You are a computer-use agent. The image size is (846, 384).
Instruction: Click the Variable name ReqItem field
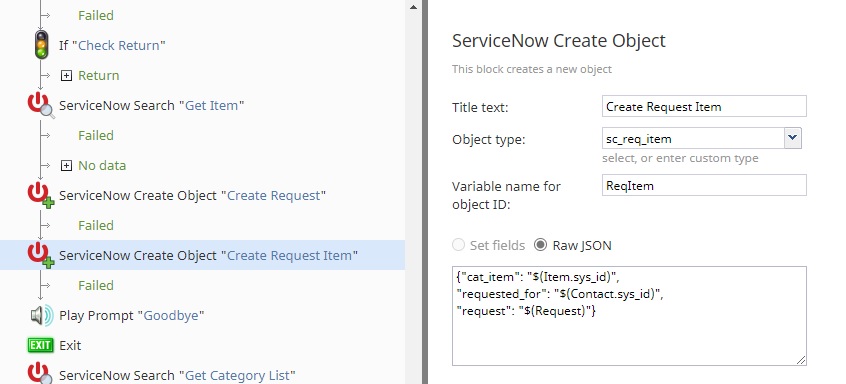pos(704,185)
